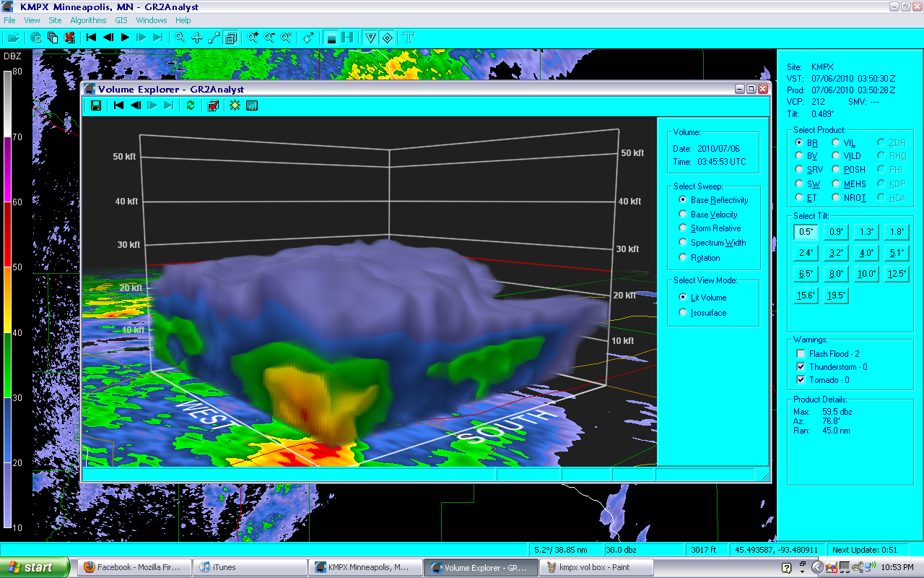Switch to the kmpx vol box Paint window
Image resolution: width=924 pixels, height=578 pixels.
tap(596, 567)
